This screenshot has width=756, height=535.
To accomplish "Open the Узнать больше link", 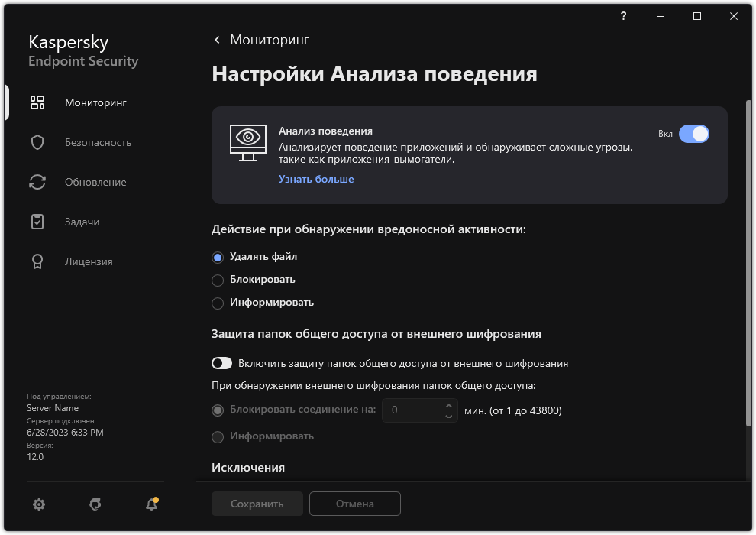I will [315, 179].
